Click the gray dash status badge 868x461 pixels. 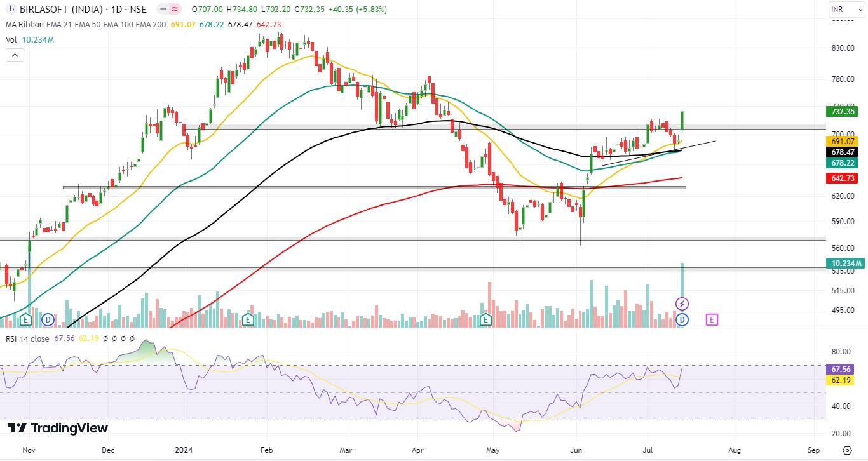point(161,10)
